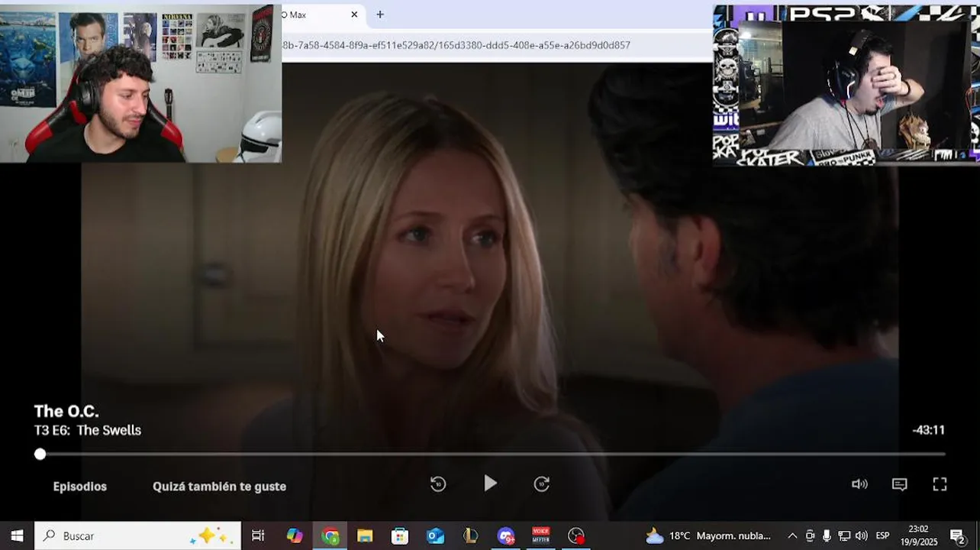The height and width of the screenshot is (550, 980).
Task: Click the taskbar Buscar search box
Action: 138,536
